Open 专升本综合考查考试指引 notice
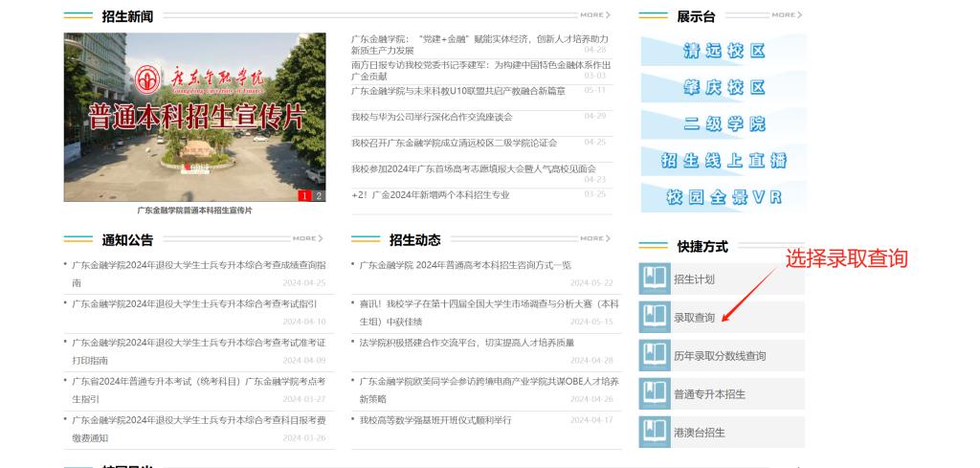Screen dimensions: 980x468 pyautogui.click(x=194, y=303)
